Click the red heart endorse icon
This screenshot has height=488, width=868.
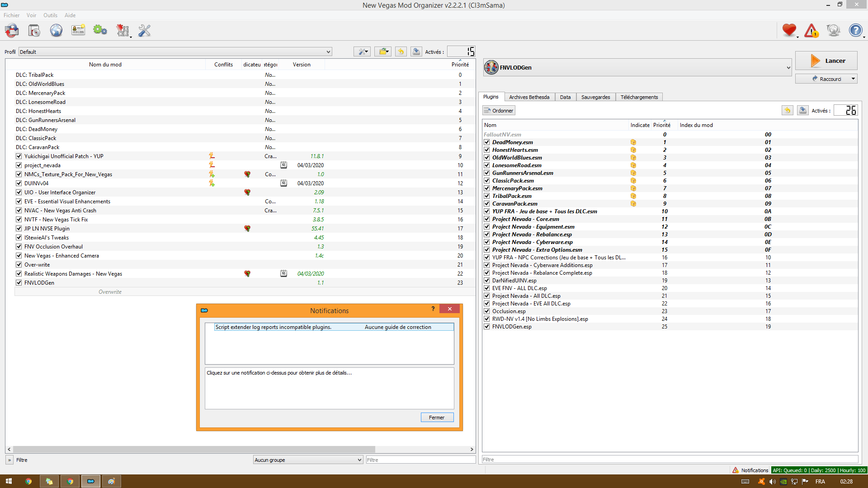(789, 31)
